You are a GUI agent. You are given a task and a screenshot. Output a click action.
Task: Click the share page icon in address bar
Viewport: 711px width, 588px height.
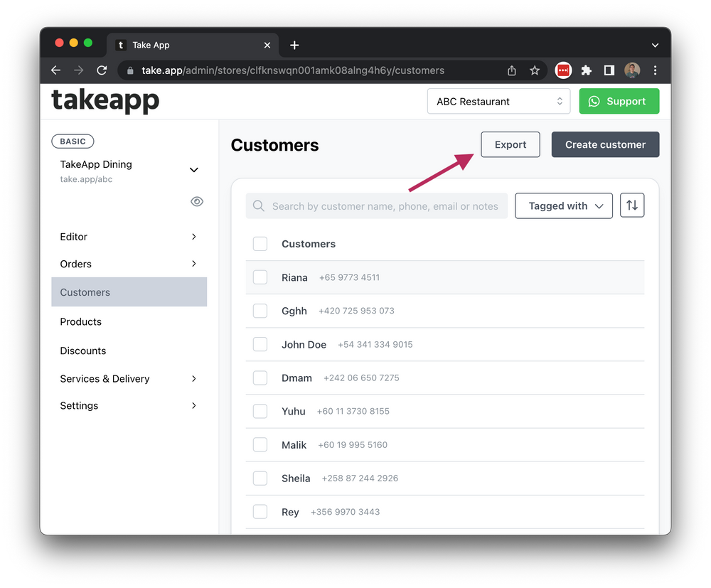511,70
